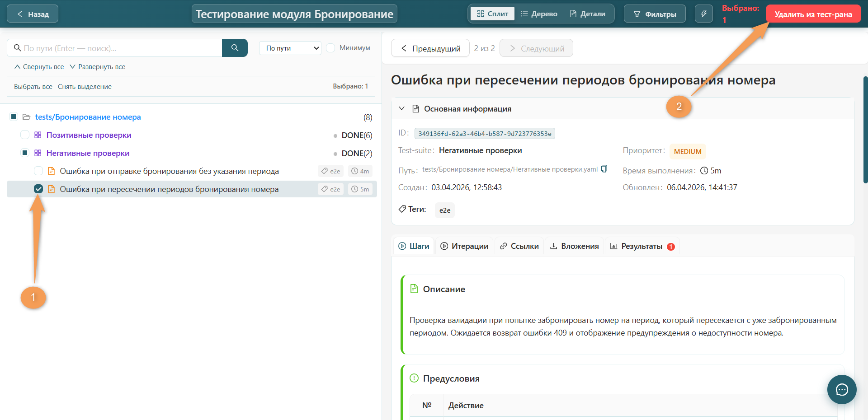Click document icon in Основная информация header

tap(416, 109)
